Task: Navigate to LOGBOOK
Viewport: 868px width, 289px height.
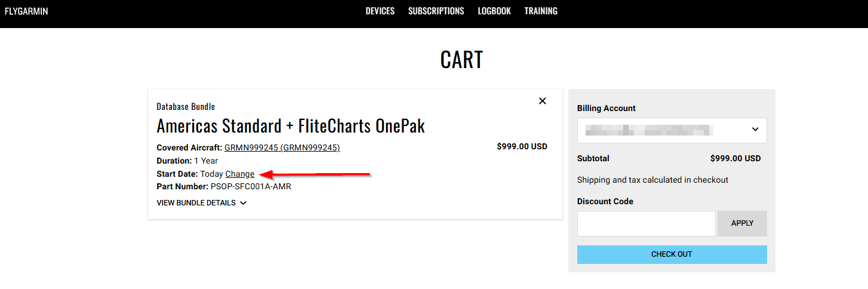Action: pyautogui.click(x=494, y=11)
